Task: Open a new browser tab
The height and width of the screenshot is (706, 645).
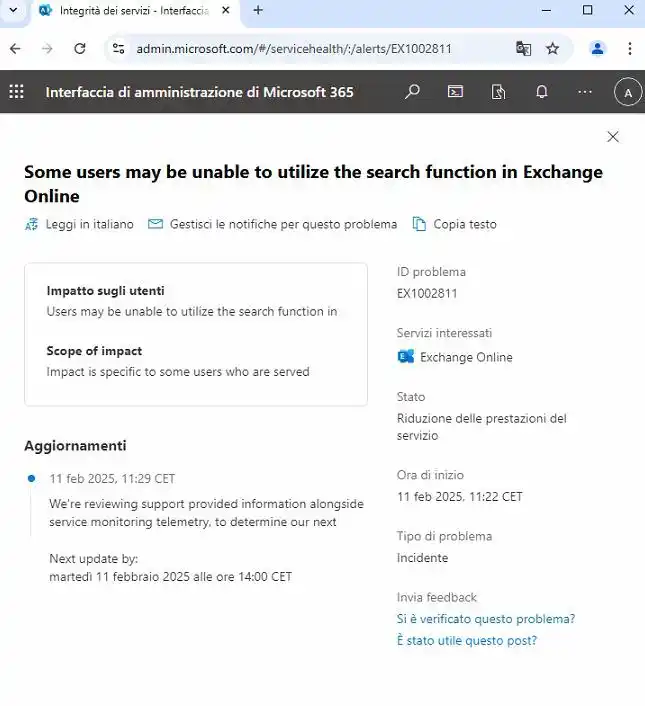Action: [x=258, y=10]
